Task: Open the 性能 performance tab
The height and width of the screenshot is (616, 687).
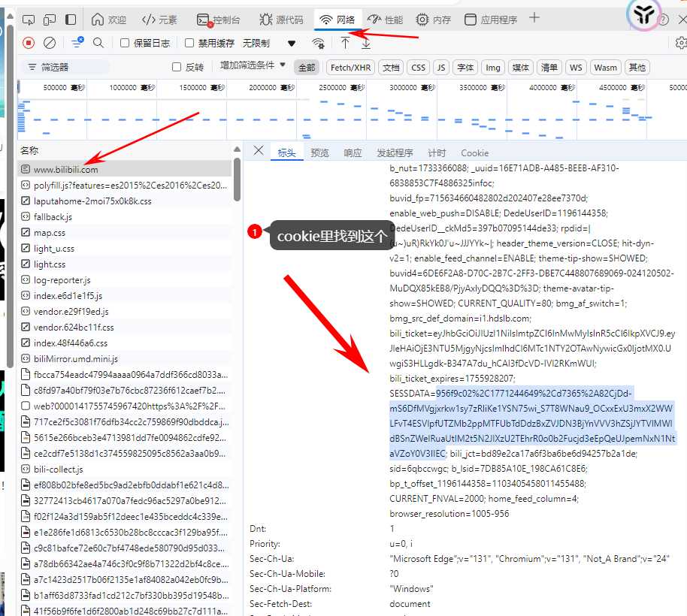Action: [385, 20]
